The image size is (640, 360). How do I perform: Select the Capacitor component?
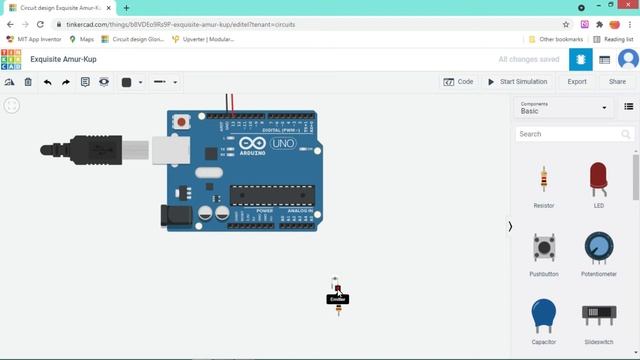pyautogui.click(x=544, y=322)
